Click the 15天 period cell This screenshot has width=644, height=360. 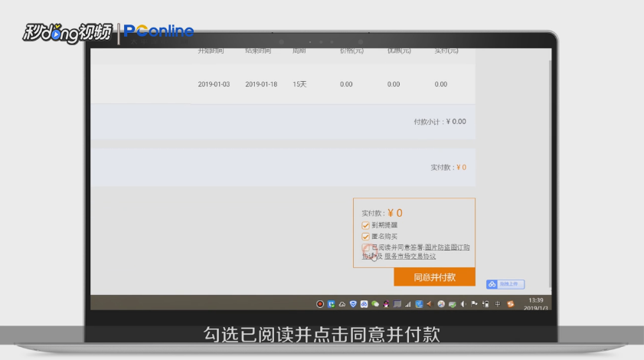pos(299,84)
